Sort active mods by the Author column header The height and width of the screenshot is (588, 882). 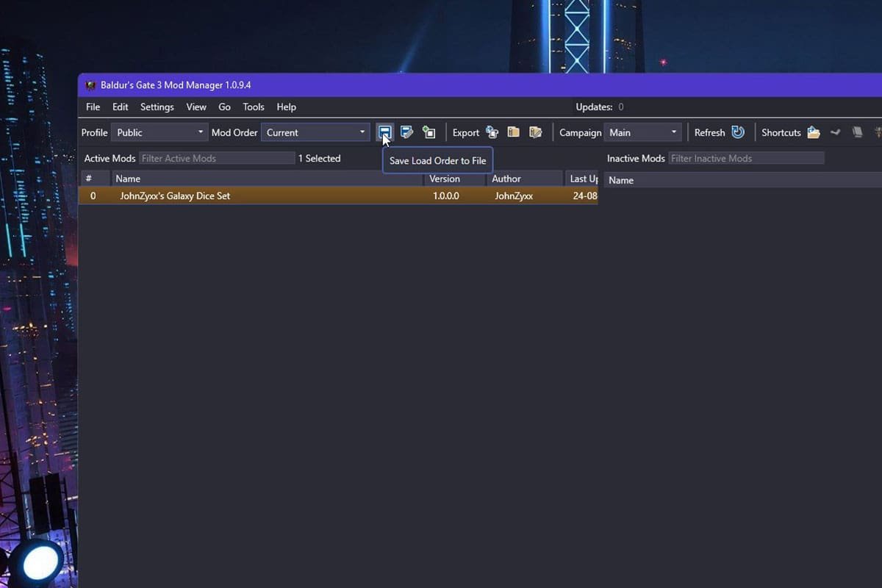[526, 179]
